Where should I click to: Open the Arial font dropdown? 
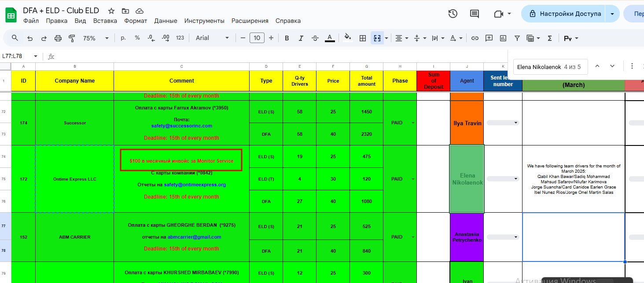click(x=213, y=38)
